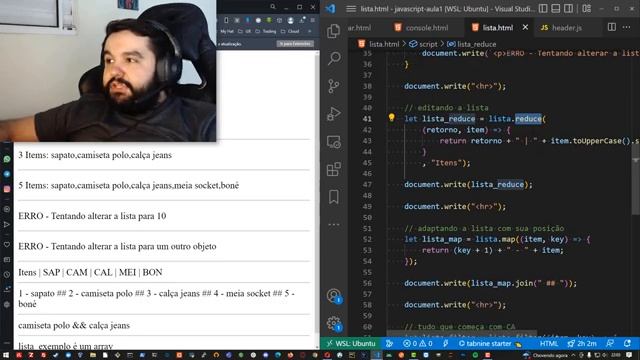Open the Explorer view in VS Code
The width and height of the screenshot is (640, 360).
(x=333, y=31)
